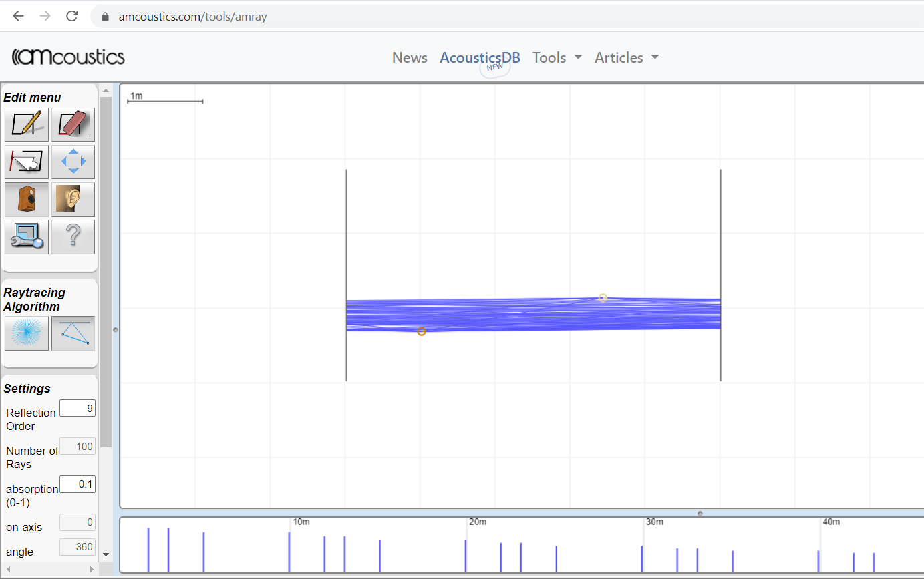Choose the radial rays raytracing algorithm
The height and width of the screenshot is (579, 924).
(27, 333)
